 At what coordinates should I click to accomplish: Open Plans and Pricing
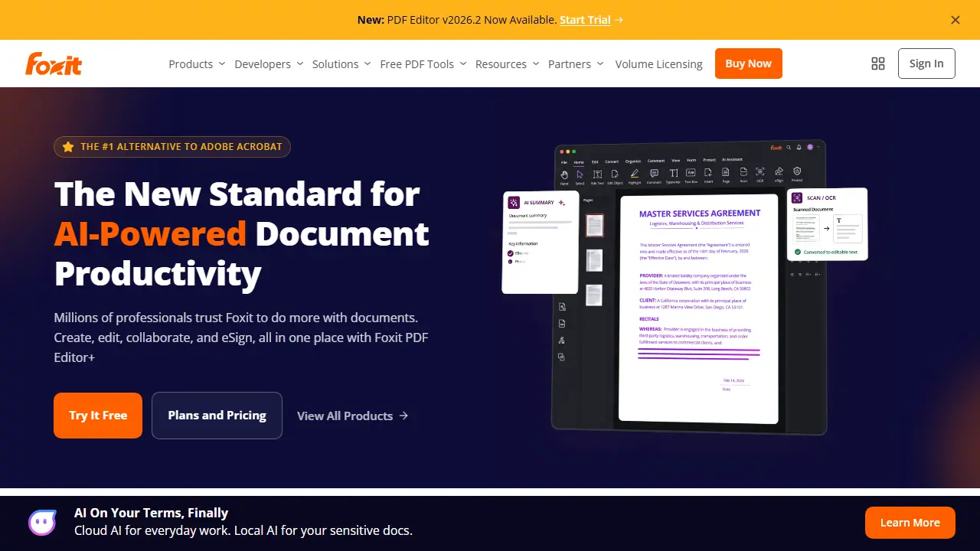point(217,416)
